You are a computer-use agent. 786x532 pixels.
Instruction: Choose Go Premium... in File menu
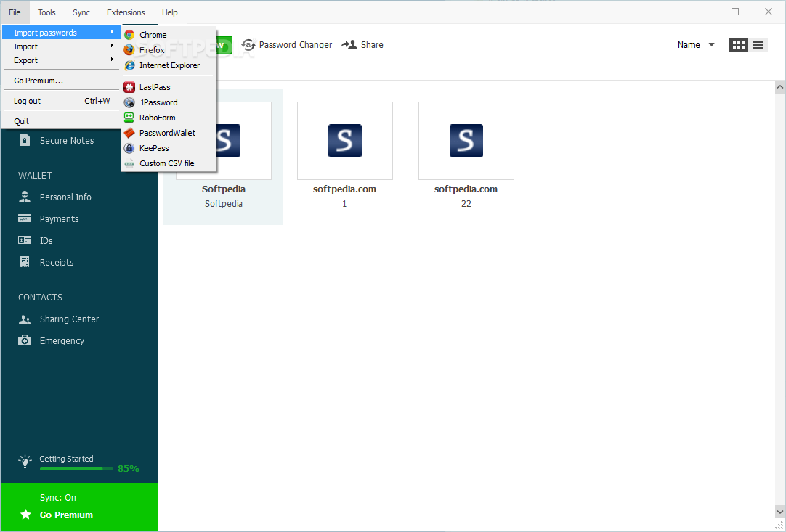click(61, 81)
